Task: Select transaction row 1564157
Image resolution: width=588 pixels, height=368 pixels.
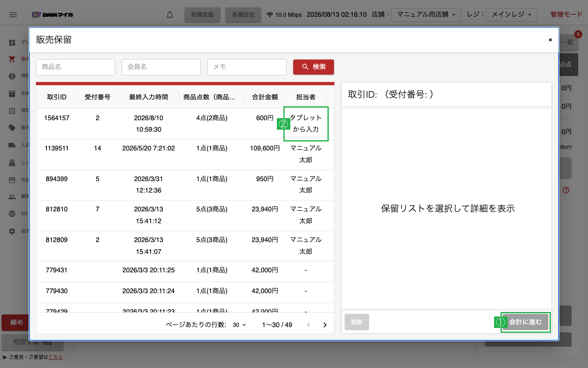Action: click(x=185, y=124)
